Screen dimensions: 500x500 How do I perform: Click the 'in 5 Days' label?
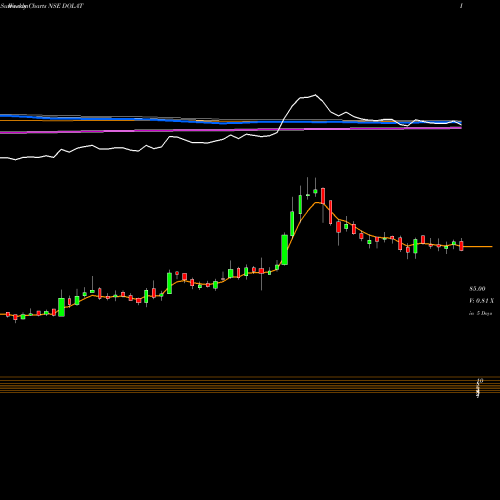tap(480, 313)
